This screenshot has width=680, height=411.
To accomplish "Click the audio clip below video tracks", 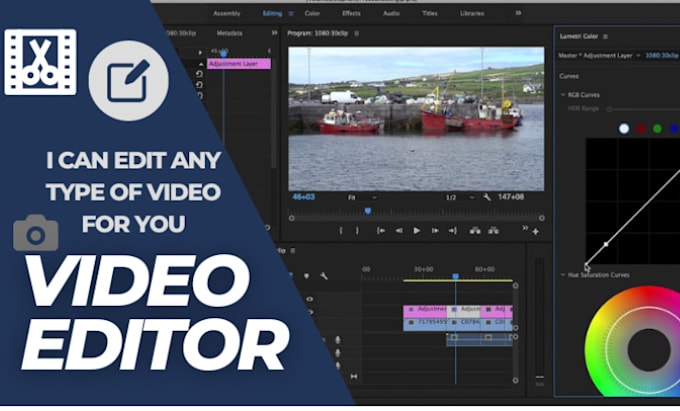I will (x=480, y=339).
